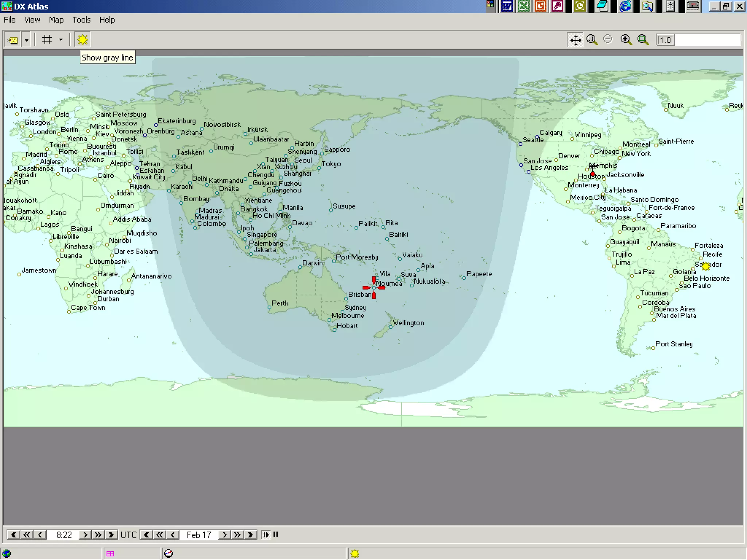Launch Microsoft Word from shortcut bar

coord(507,6)
